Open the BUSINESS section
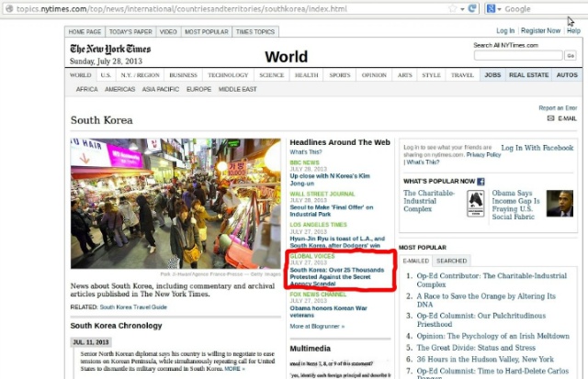 tap(183, 75)
